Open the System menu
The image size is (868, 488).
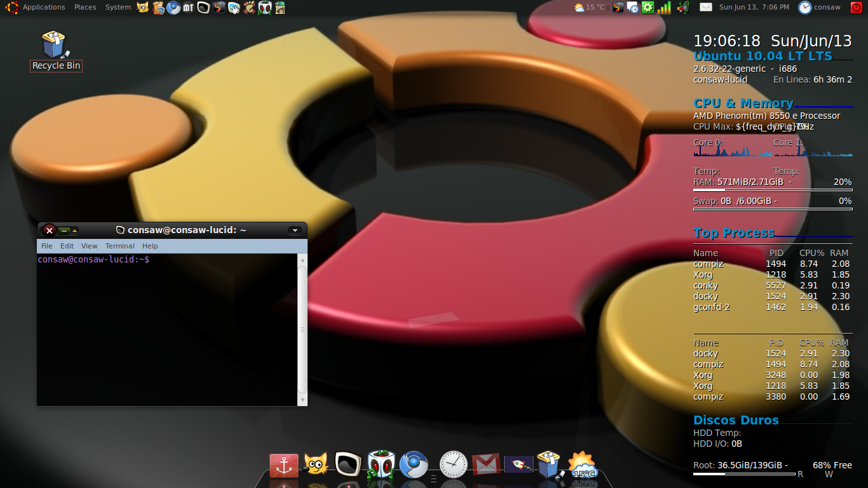[118, 8]
